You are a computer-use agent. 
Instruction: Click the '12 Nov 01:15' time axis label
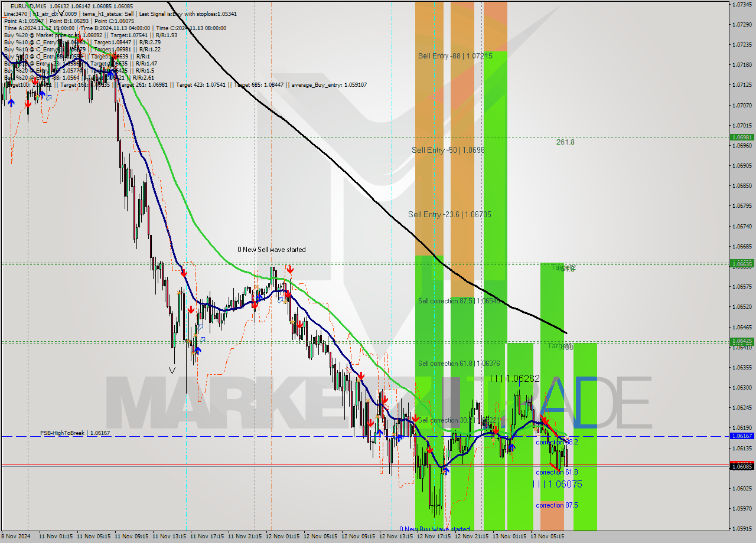283,537
